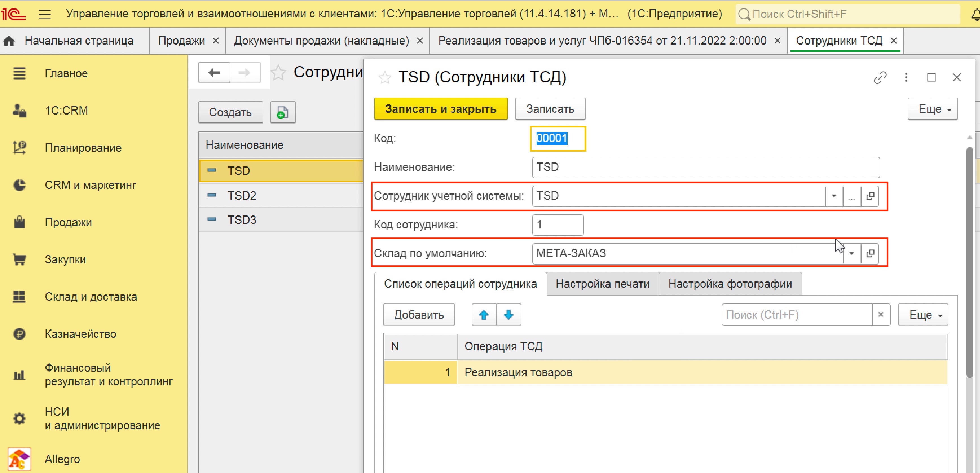The height and width of the screenshot is (473, 980).
Task: Click ellipsis selector for Сотрудник учетной системы
Action: [852, 196]
